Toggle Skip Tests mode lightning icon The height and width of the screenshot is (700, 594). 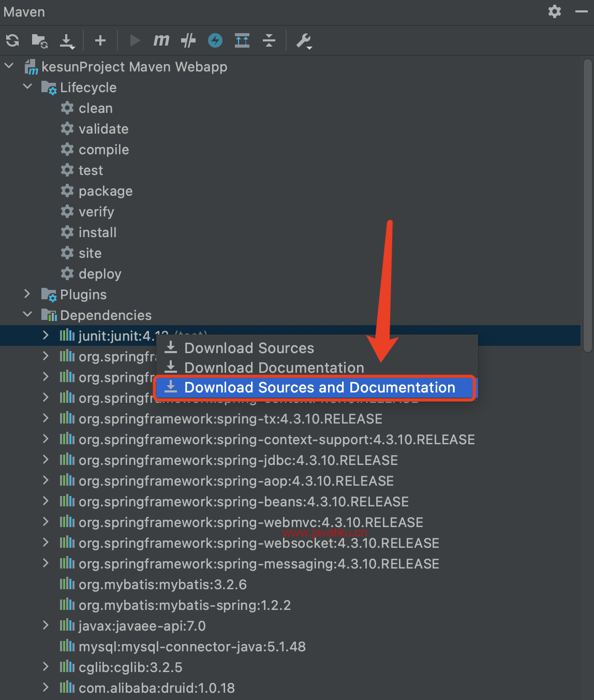click(x=215, y=40)
